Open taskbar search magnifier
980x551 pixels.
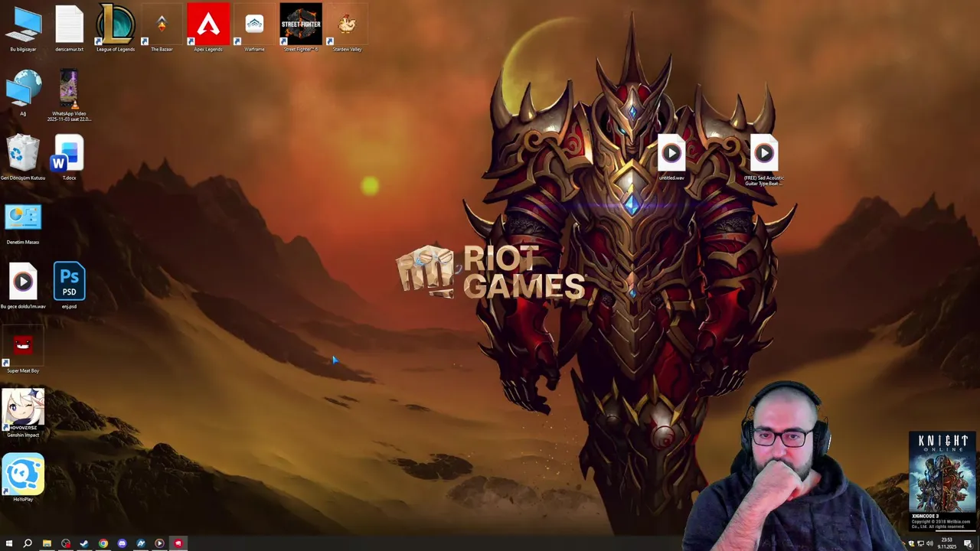[28, 543]
